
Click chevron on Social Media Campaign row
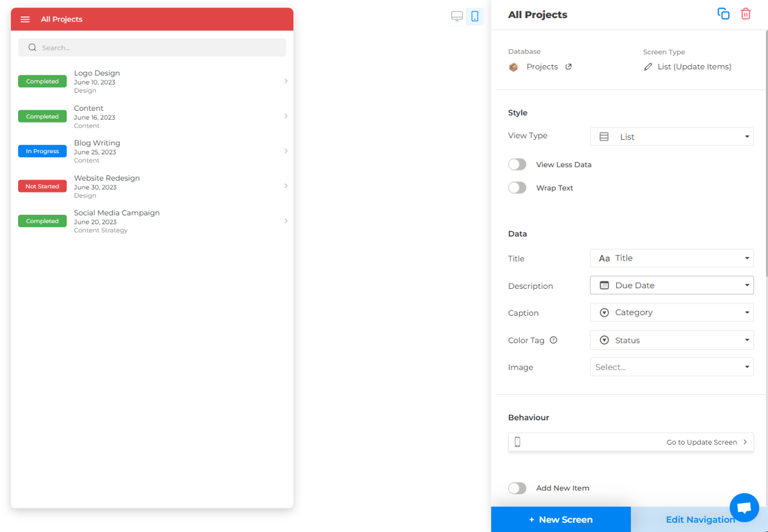pos(286,221)
